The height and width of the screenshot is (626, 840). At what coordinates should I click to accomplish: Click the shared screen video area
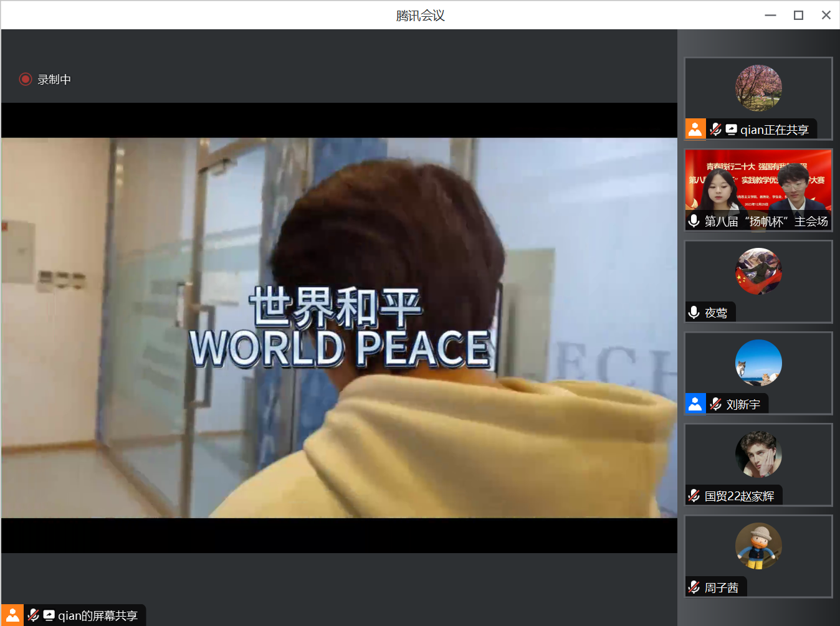coord(340,327)
